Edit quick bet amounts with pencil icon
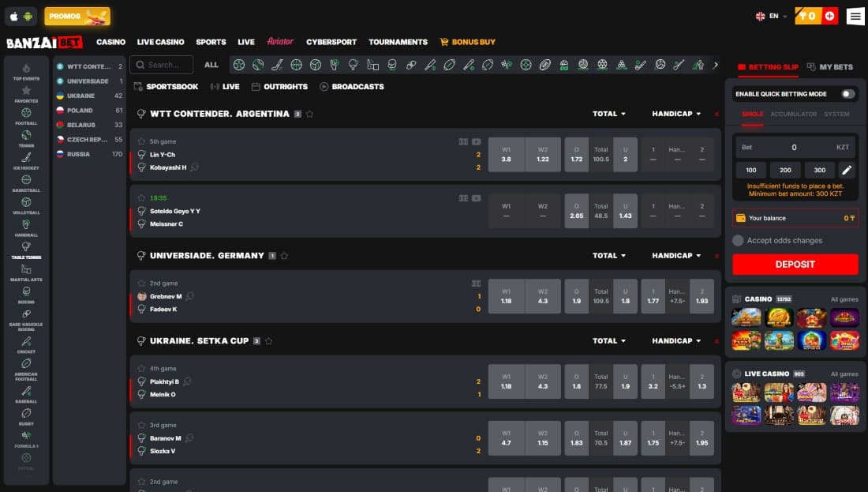This screenshot has height=492, width=868. pyautogui.click(x=847, y=170)
